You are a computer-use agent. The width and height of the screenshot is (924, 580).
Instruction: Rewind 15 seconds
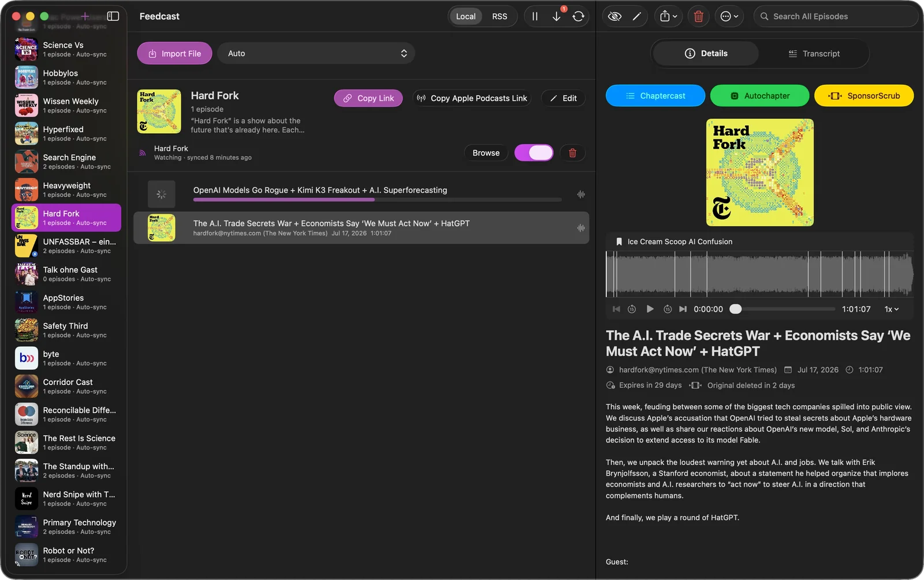pos(632,309)
